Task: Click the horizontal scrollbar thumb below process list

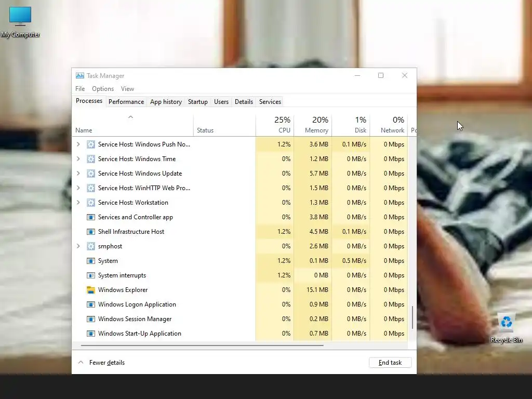Action: pyautogui.click(x=202, y=345)
